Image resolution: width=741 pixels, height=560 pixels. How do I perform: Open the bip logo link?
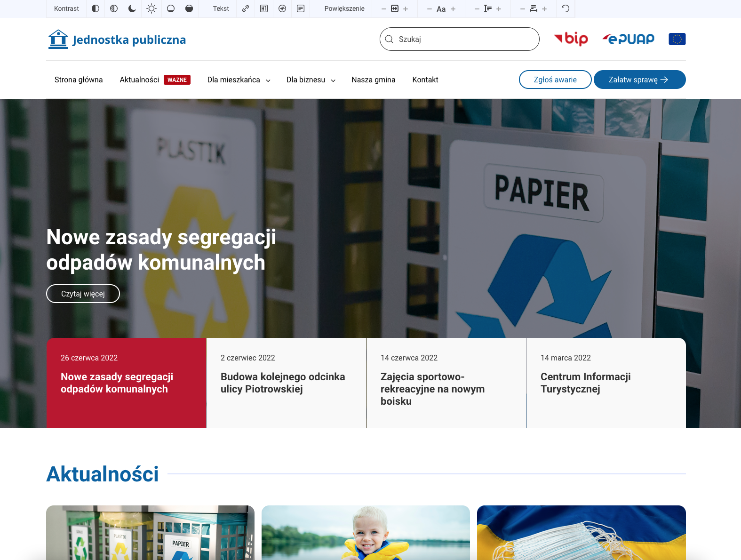point(571,39)
